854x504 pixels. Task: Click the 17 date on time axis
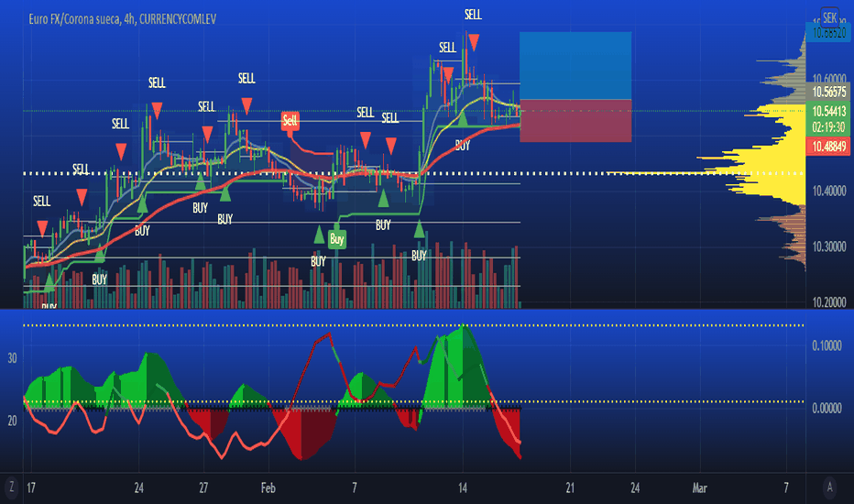31,488
